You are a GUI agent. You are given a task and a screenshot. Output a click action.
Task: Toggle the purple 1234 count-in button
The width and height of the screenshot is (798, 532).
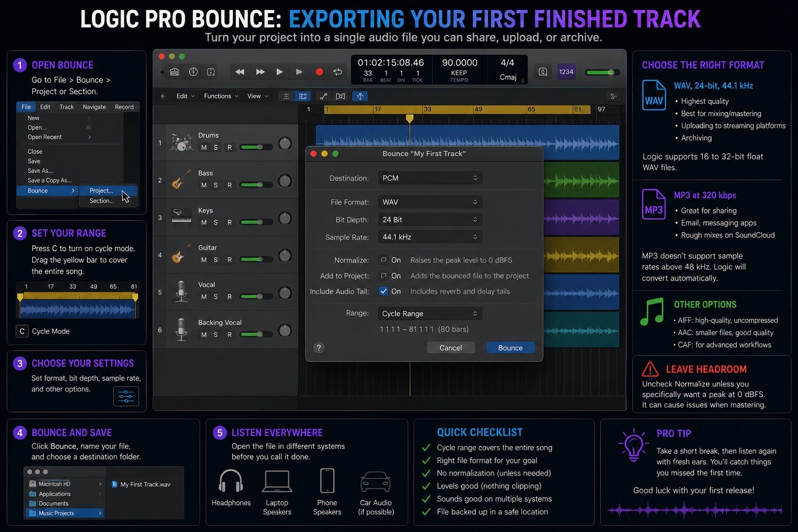(566, 72)
